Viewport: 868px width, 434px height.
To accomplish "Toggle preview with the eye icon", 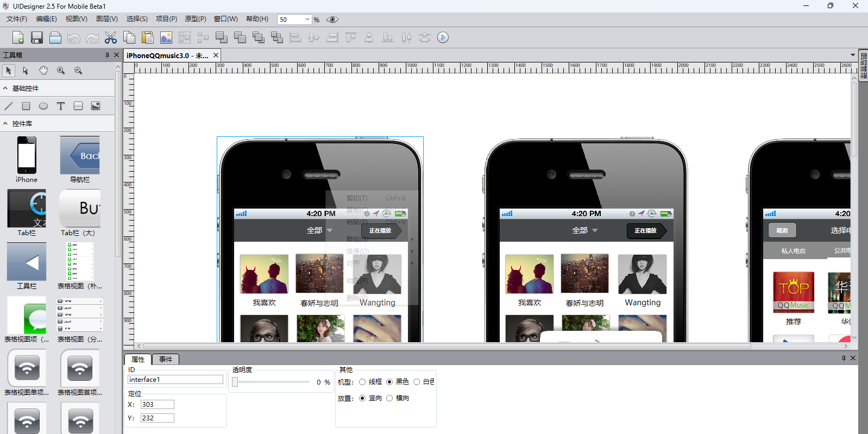I will (332, 20).
